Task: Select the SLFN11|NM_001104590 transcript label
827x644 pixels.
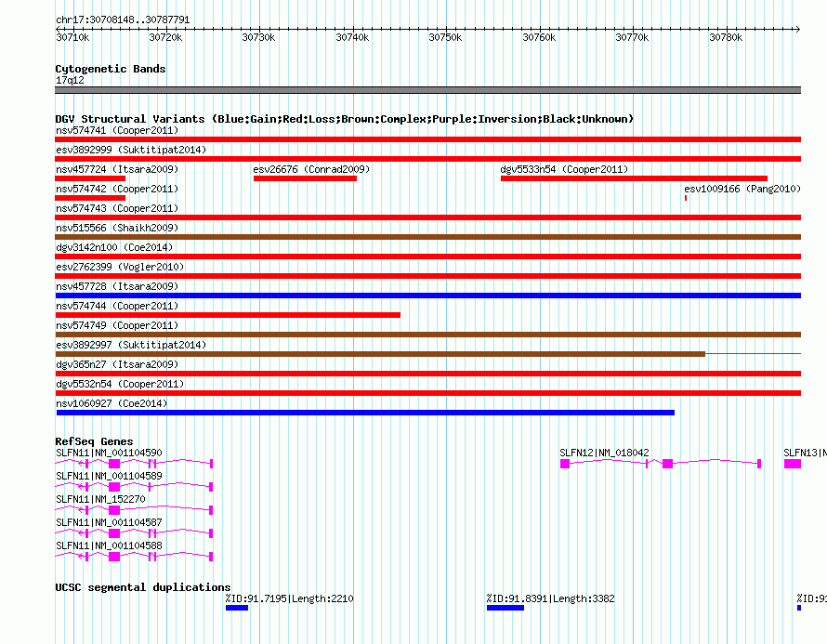Action: pyautogui.click(x=109, y=453)
